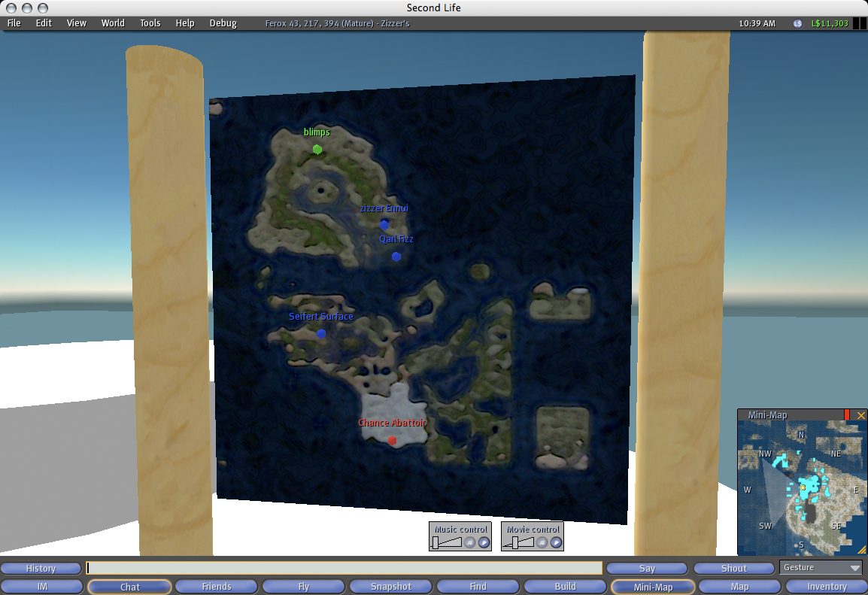
Task: Click the chat text input field
Action: [x=344, y=568]
